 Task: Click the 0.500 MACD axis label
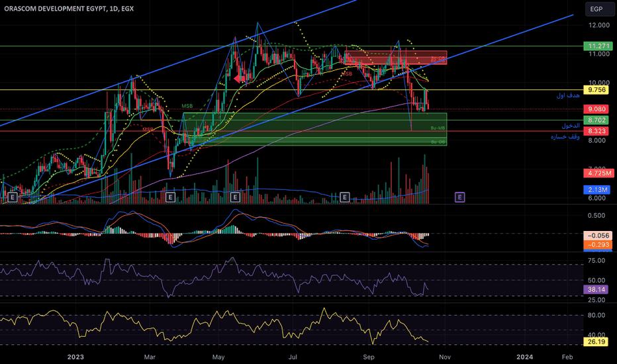point(596,216)
